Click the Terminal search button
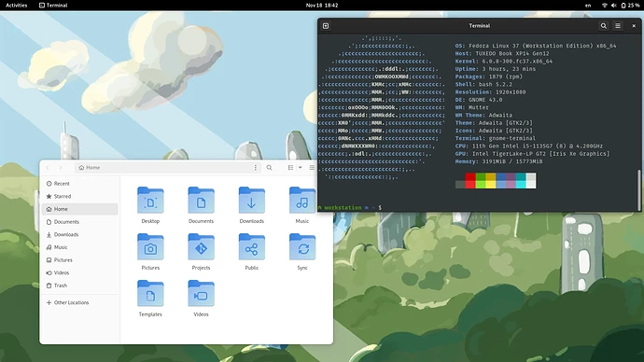Screen dimensions: 644x362 point(603,26)
